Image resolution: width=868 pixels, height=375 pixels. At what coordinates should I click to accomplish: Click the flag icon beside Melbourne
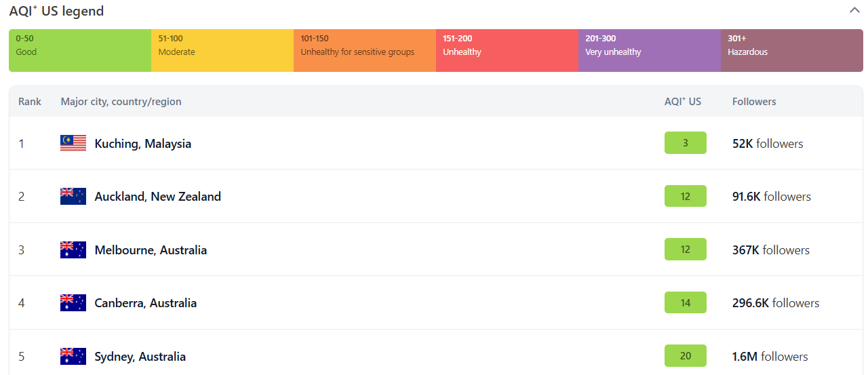point(73,250)
